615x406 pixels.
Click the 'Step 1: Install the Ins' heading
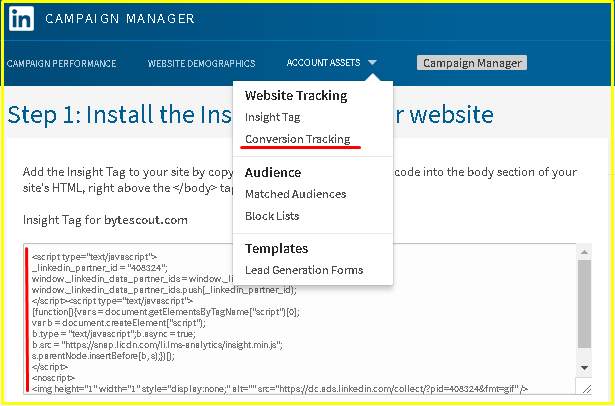pyautogui.click(x=120, y=115)
